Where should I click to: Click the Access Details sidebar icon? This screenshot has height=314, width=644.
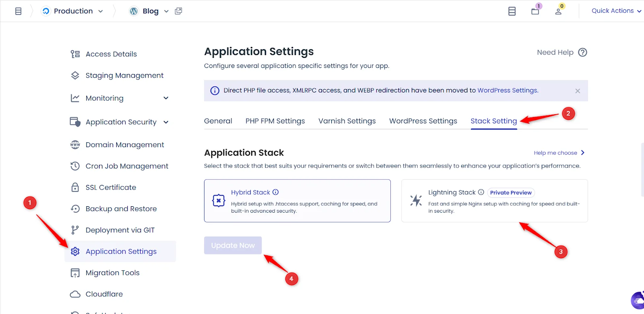(75, 54)
